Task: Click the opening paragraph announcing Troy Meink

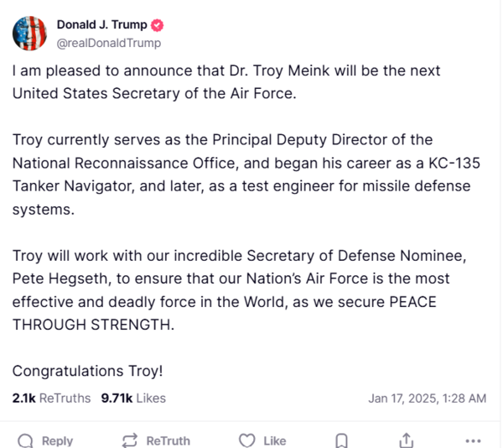Action: pos(226,82)
